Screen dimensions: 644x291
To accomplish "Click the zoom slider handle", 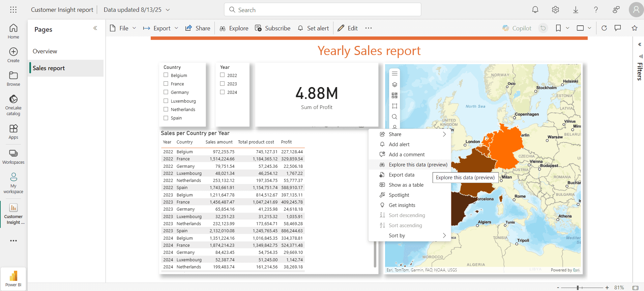I will point(578,288).
